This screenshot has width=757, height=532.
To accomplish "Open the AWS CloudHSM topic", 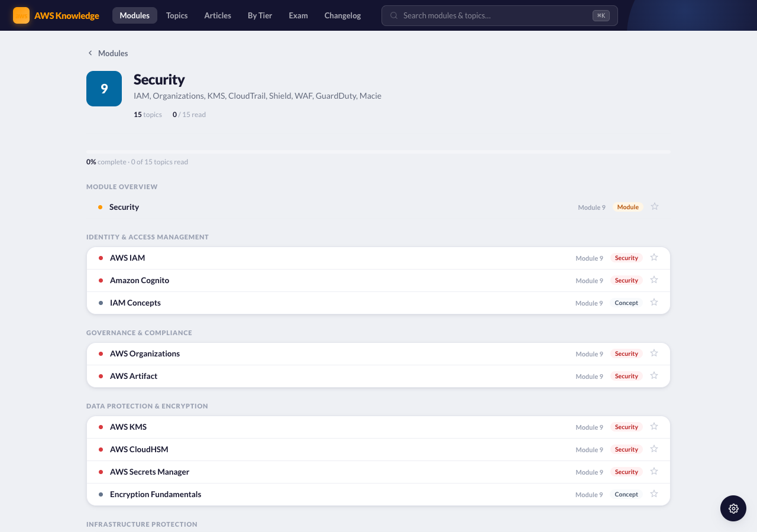I will coord(378,449).
